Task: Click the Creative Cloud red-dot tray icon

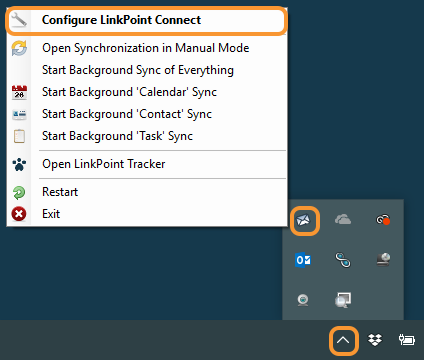Action: pos(383,220)
